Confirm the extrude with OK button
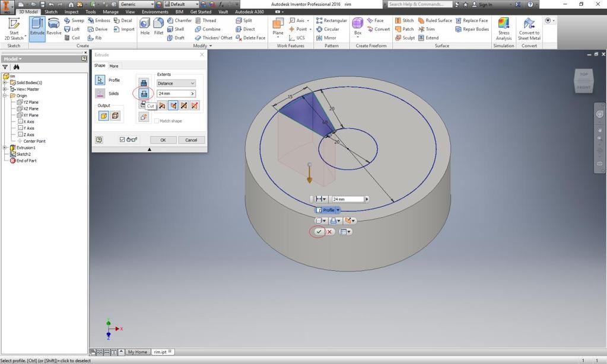607x364 pixels. [x=163, y=140]
